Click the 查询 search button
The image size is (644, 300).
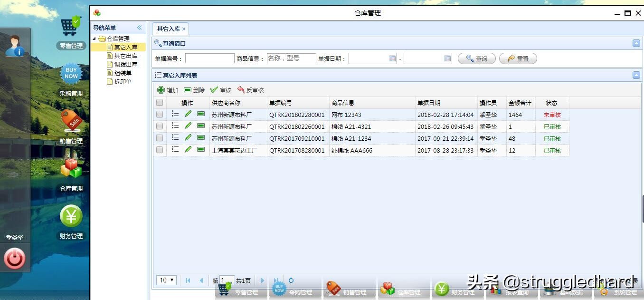pos(476,58)
